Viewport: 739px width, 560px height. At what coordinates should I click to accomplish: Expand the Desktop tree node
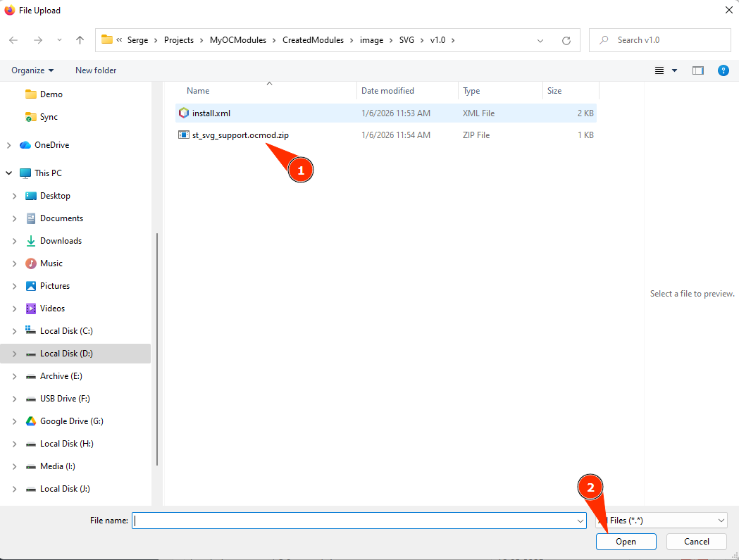coord(14,196)
